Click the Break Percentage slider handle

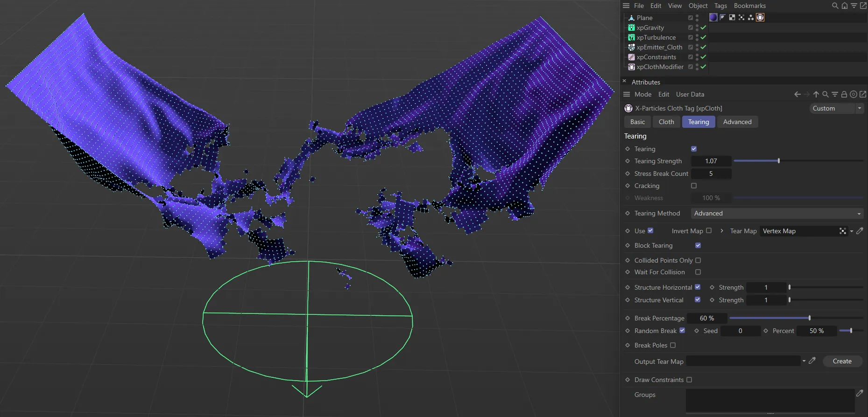[x=810, y=318]
